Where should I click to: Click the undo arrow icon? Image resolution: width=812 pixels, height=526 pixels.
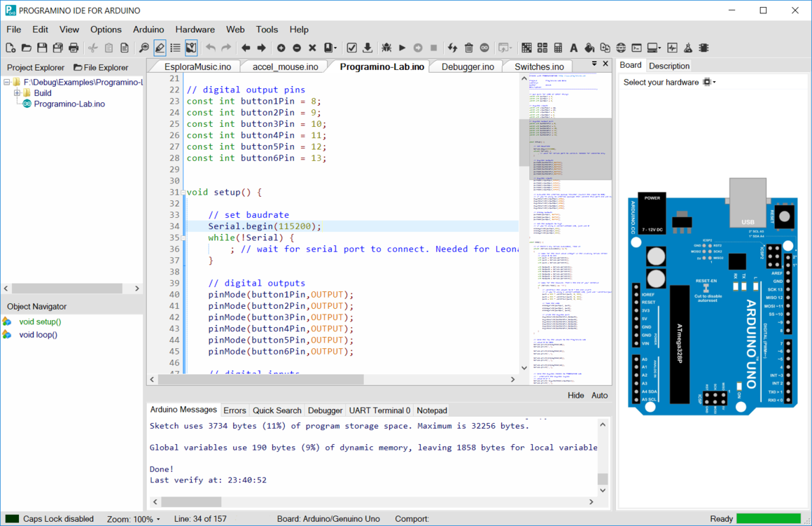pos(210,48)
